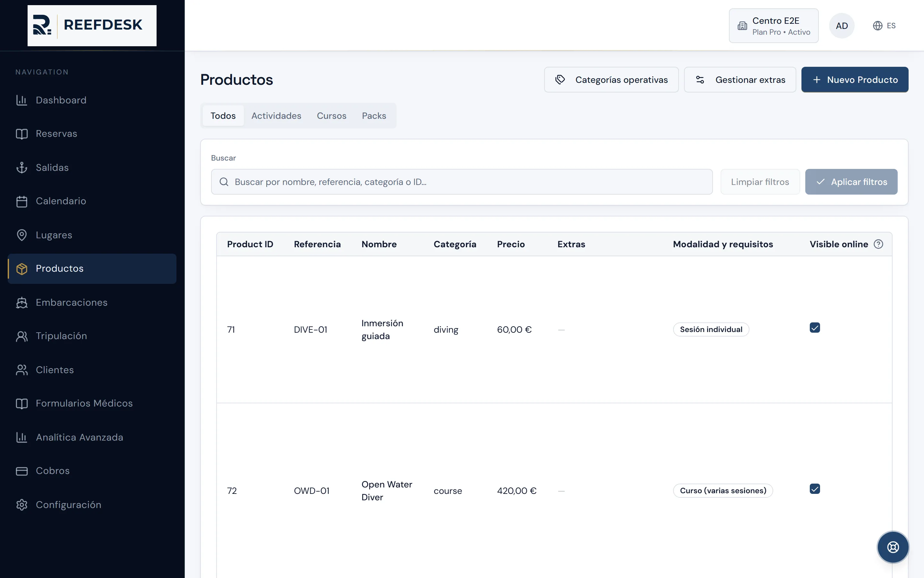This screenshot has height=578, width=924.
Task: Toggle Visible online for Inmersión guiada
Action: (x=815, y=328)
